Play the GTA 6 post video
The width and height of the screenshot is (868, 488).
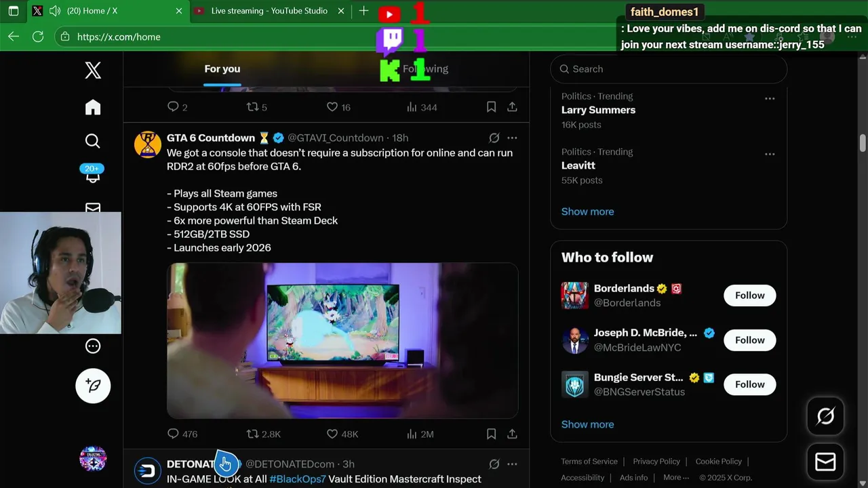342,340
